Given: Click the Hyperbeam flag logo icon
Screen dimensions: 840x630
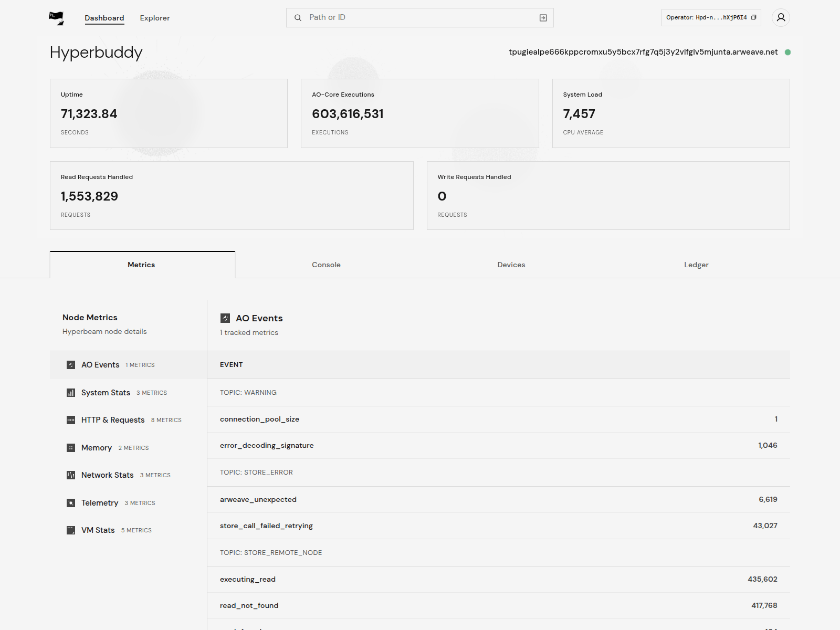Looking at the screenshot, I should click(x=56, y=18).
